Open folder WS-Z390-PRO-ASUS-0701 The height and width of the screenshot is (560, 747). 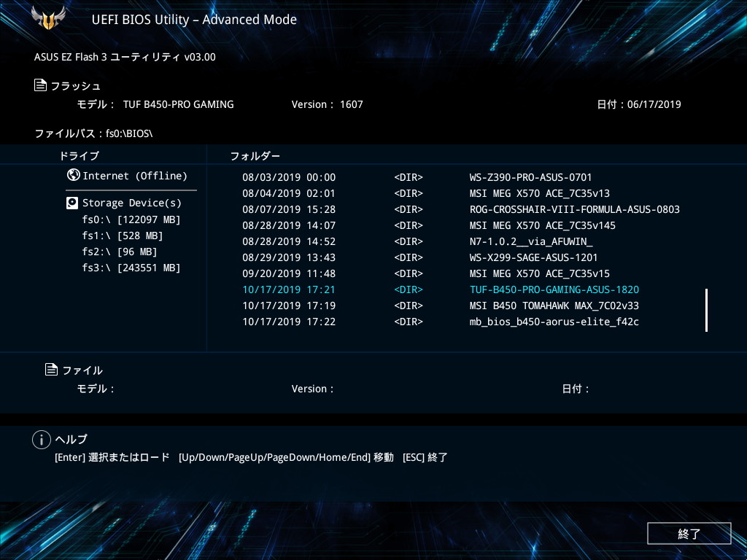pyautogui.click(x=530, y=177)
